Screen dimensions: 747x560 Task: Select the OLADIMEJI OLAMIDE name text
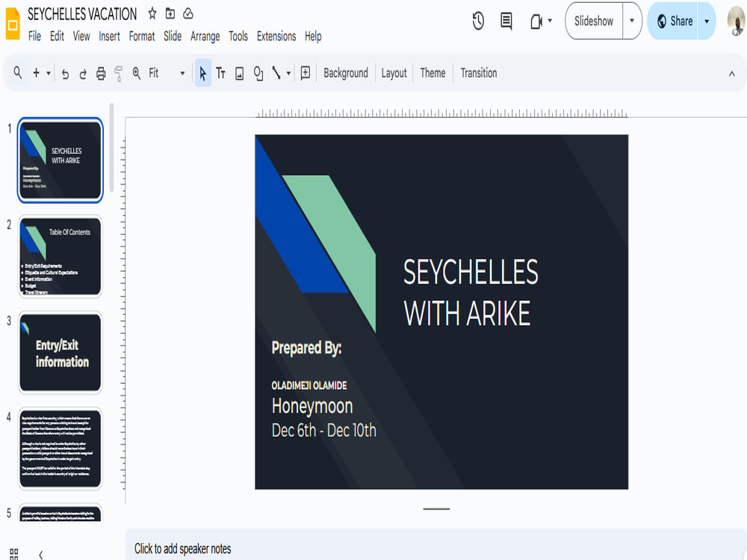309,385
